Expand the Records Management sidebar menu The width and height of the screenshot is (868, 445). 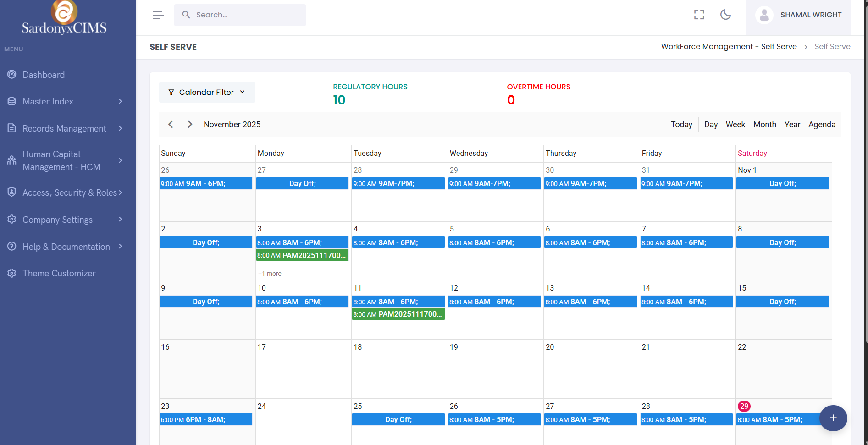point(64,128)
